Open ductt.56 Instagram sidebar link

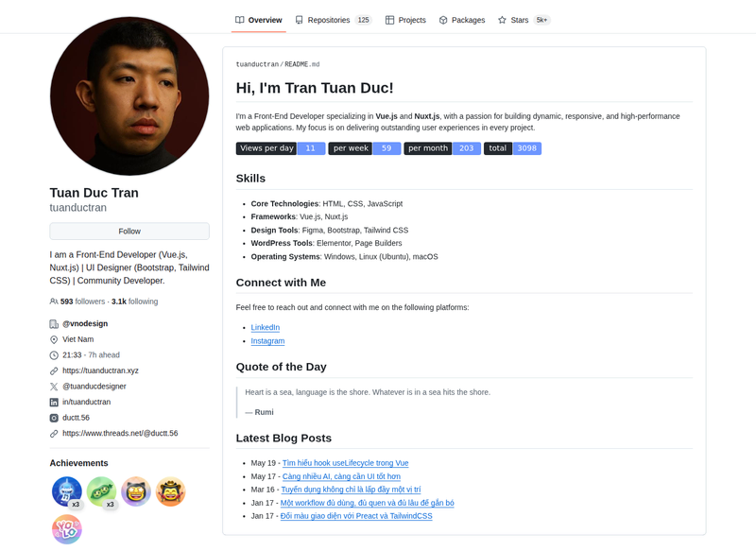[x=76, y=418]
